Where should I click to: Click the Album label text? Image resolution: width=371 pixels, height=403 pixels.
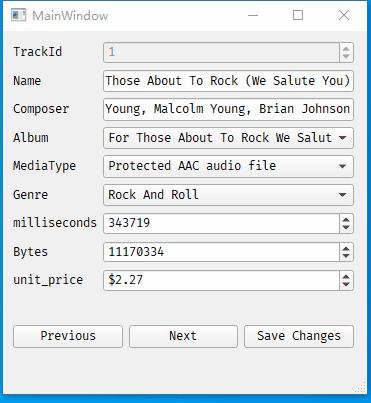31,138
